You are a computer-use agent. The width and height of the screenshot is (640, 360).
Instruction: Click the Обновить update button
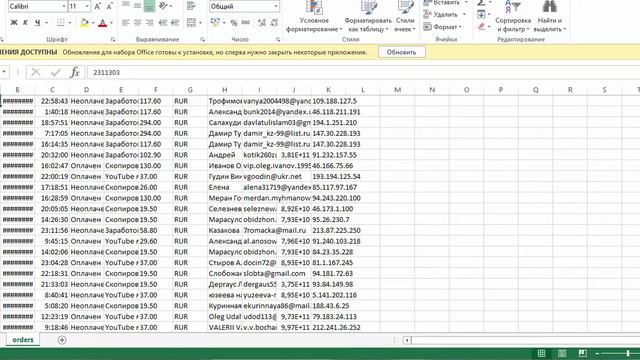401,52
